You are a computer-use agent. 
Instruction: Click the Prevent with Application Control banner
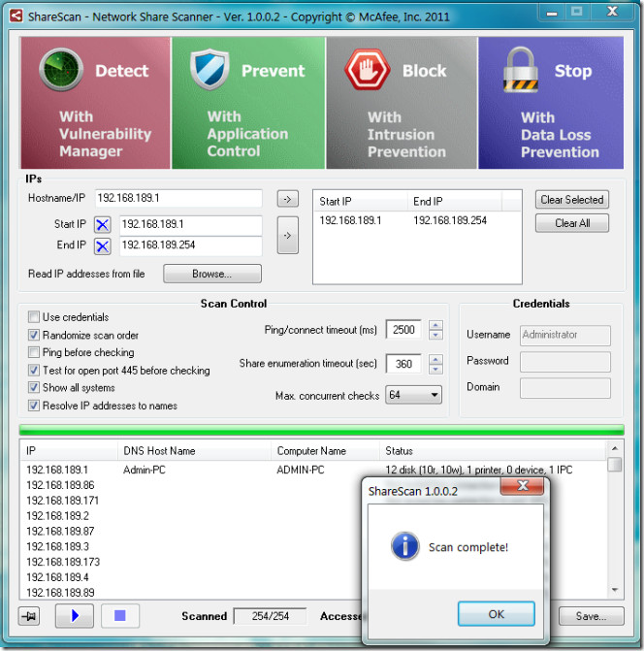(x=248, y=103)
